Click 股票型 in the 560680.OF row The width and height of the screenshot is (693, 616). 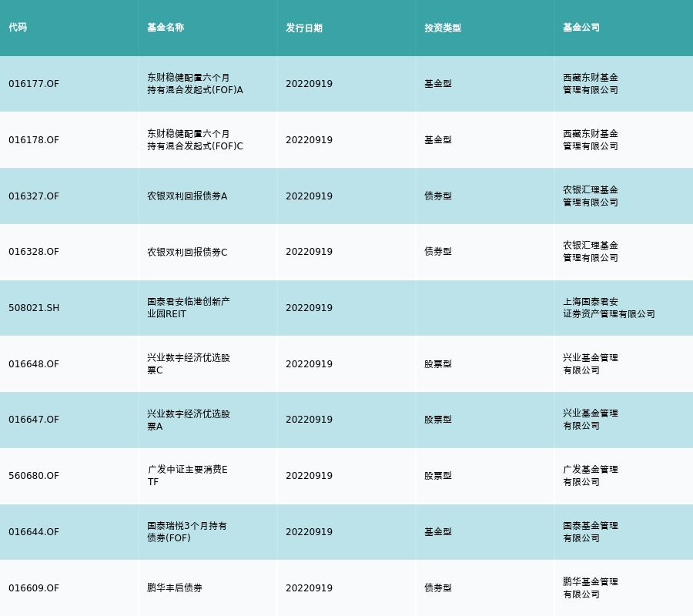(x=438, y=476)
